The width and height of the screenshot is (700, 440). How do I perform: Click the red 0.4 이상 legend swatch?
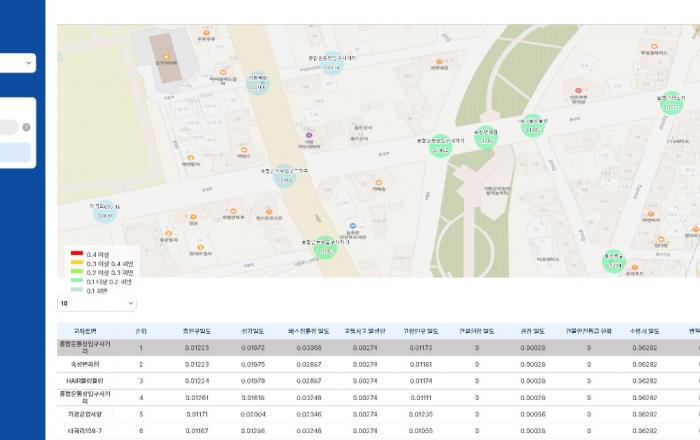click(75, 255)
